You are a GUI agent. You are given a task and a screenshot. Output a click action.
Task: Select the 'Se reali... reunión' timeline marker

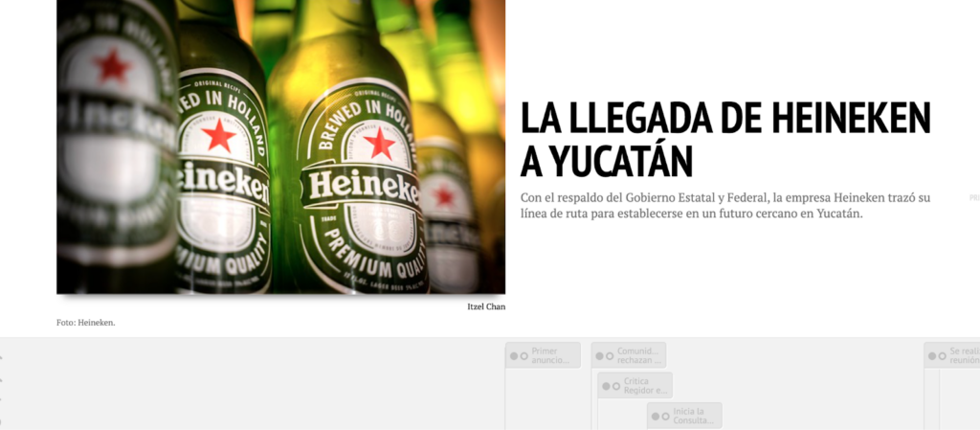[x=952, y=355]
